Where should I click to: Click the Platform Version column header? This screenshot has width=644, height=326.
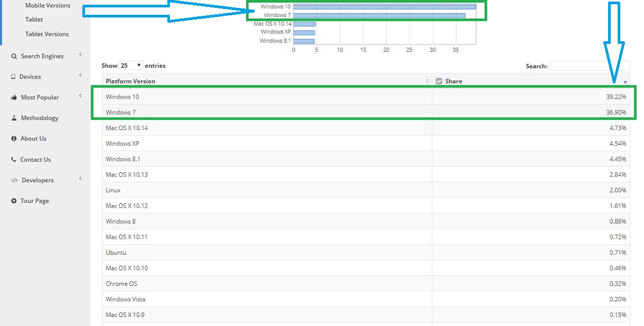tap(130, 81)
